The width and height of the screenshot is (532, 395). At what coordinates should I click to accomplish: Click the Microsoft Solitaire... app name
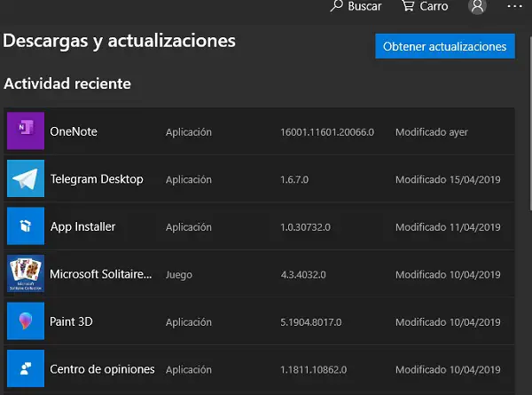pos(101,274)
